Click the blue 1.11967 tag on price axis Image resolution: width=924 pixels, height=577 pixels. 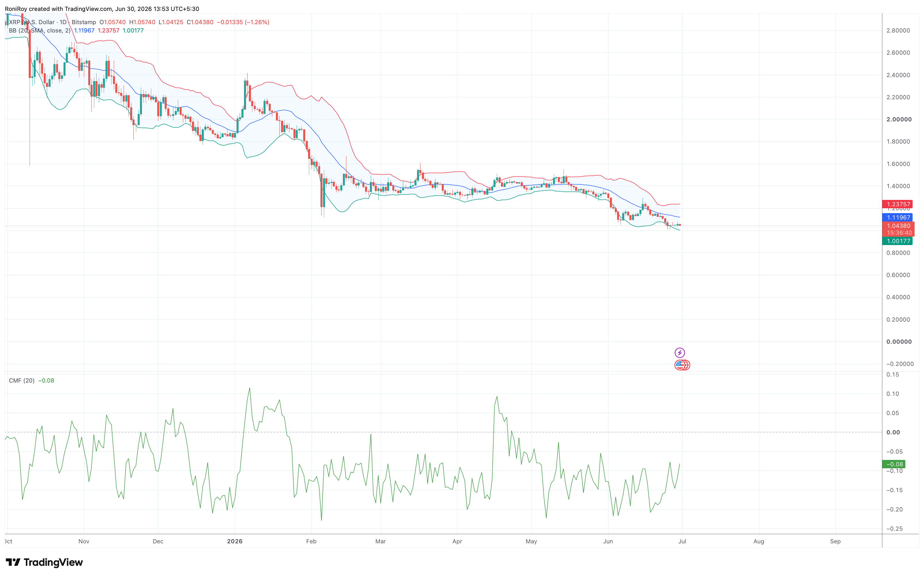point(898,217)
